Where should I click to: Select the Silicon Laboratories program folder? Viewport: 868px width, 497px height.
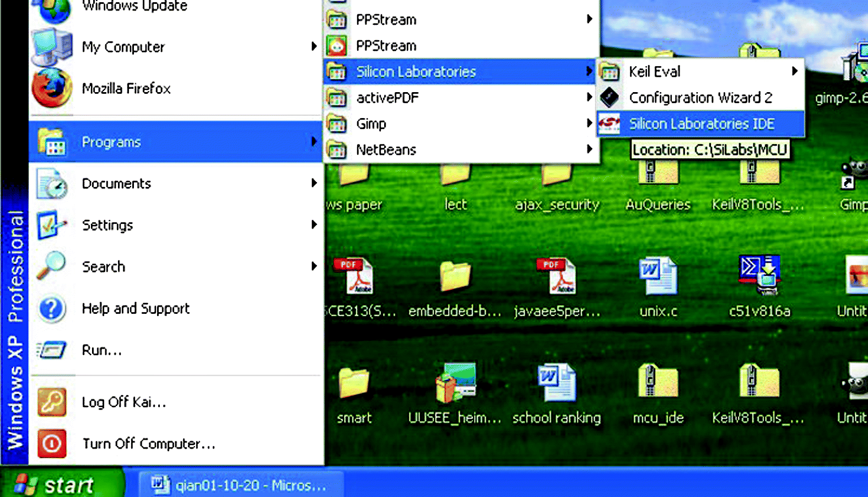pos(461,72)
